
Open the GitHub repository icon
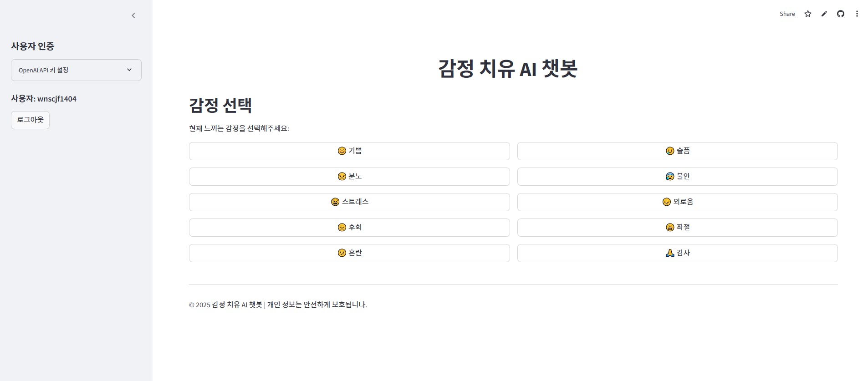click(x=841, y=14)
